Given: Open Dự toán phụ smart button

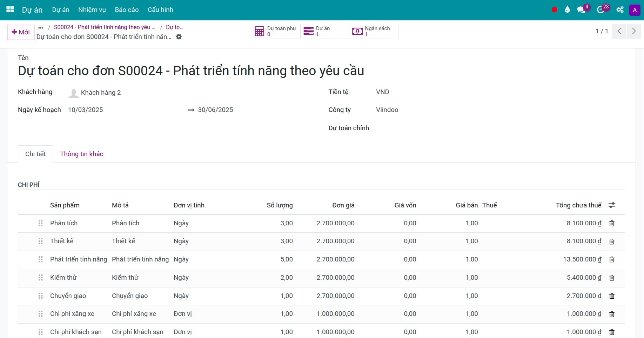Looking at the screenshot, I should click(x=275, y=31).
